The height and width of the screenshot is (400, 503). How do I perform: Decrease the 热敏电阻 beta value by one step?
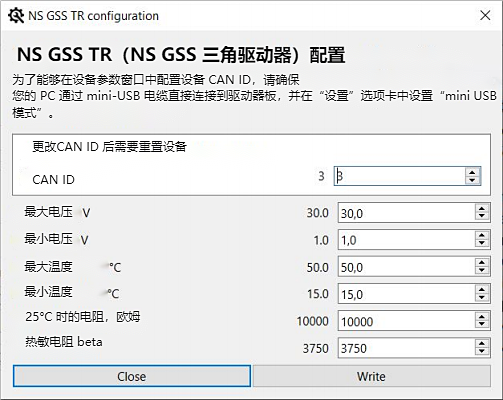482,352
